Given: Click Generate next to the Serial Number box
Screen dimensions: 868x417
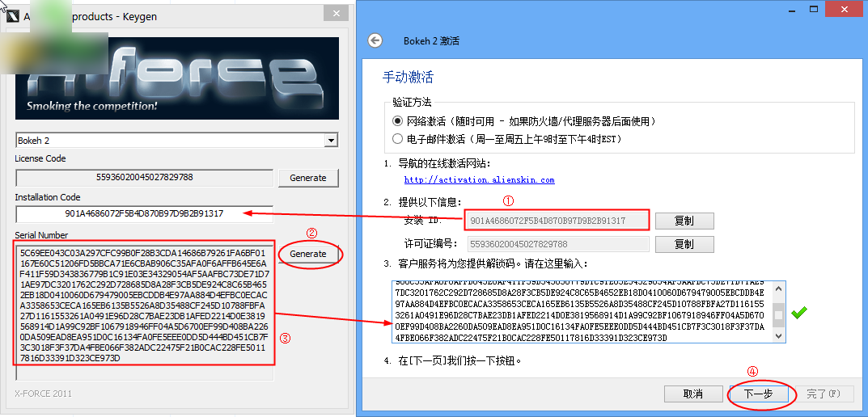Looking at the screenshot, I should [308, 254].
